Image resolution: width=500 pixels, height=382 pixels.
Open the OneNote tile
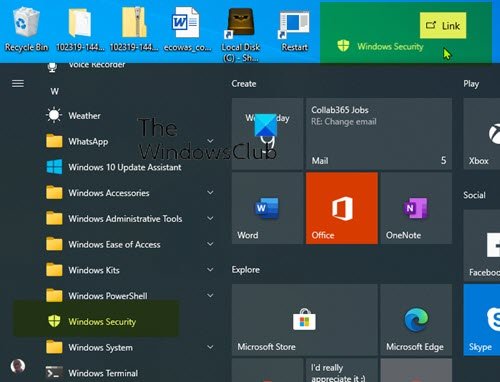[x=416, y=208]
